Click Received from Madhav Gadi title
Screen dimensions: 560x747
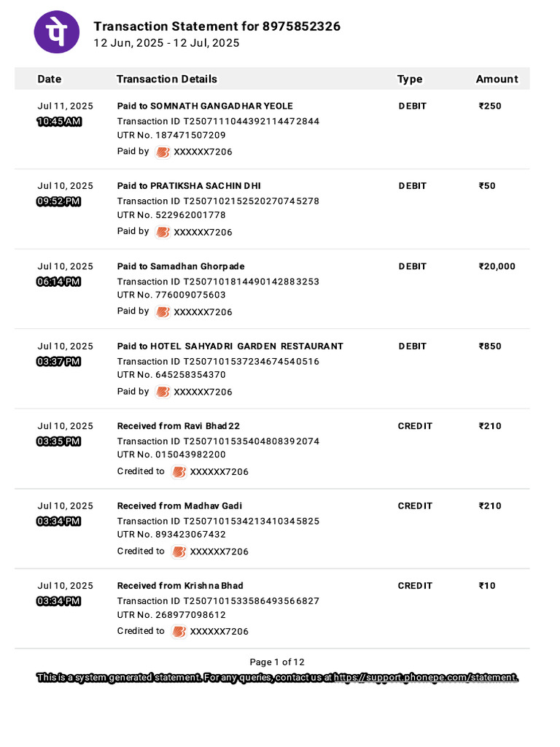pyautogui.click(x=179, y=506)
